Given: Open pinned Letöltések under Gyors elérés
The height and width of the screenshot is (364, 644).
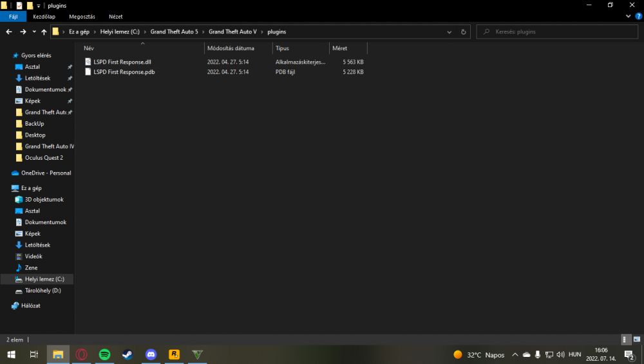Looking at the screenshot, I should point(37,78).
